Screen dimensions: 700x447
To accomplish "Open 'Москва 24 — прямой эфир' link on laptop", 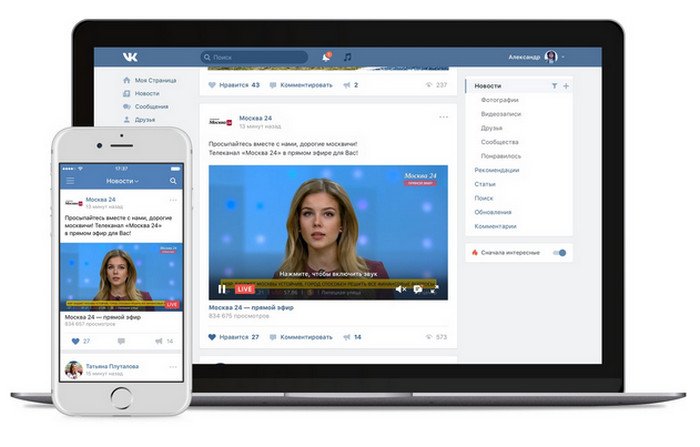I will 251,308.
